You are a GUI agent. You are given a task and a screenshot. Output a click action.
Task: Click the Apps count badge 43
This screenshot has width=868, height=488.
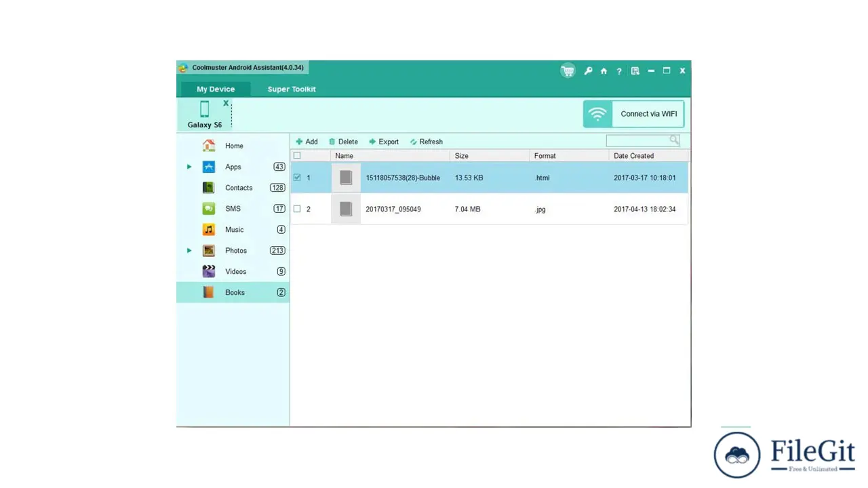pos(279,167)
